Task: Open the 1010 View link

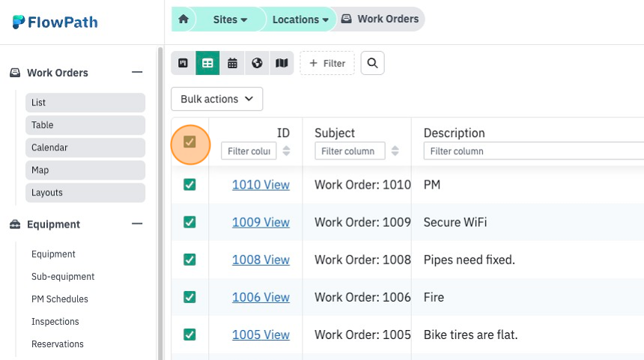Action: [x=261, y=185]
